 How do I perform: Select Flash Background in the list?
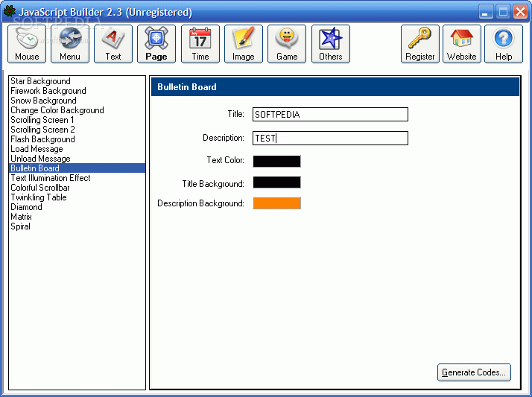[77, 139]
